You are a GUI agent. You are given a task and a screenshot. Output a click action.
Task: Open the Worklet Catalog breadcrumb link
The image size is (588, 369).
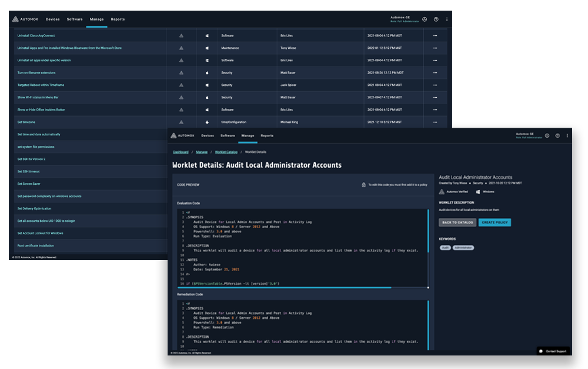point(226,152)
